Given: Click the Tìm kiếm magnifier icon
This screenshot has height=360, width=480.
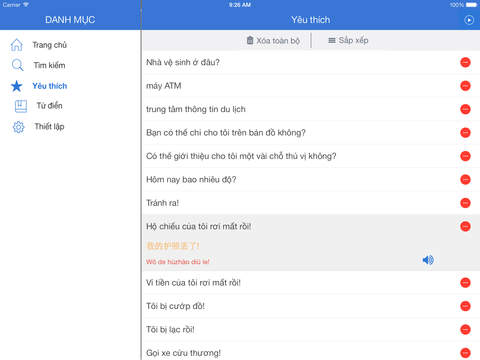Looking at the screenshot, I should click(x=17, y=65).
